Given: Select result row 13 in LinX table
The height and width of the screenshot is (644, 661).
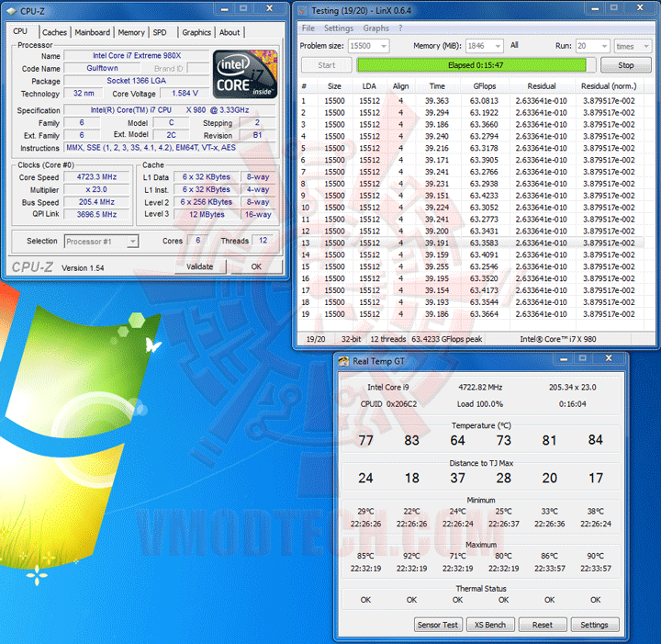Looking at the screenshot, I should click(471, 243).
